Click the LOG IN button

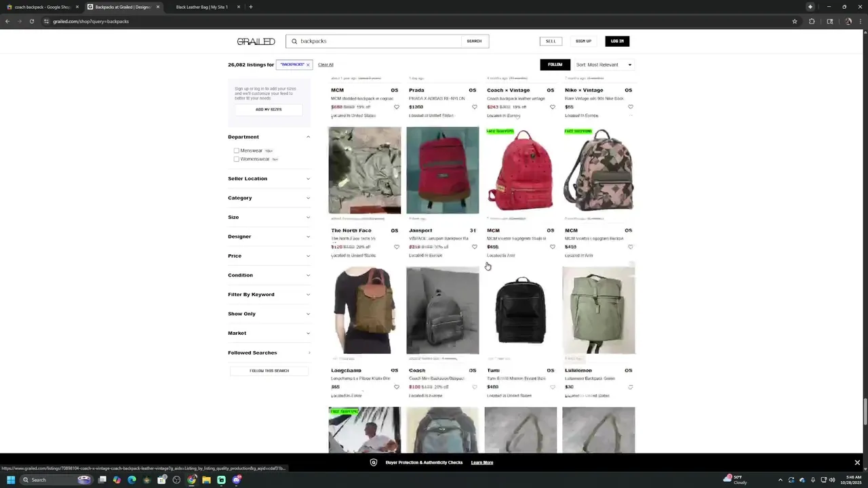coord(617,41)
